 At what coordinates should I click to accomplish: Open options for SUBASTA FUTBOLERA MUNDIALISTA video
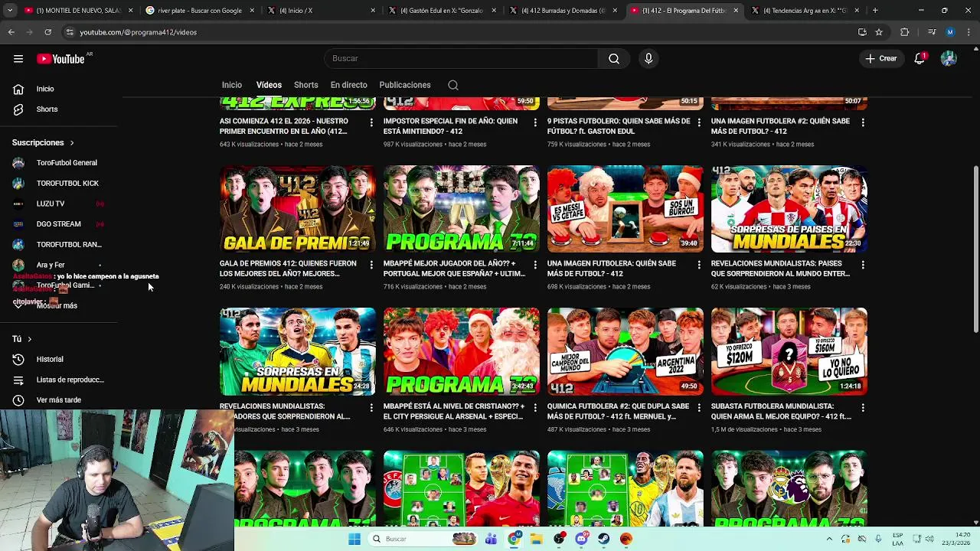(863, 408)
